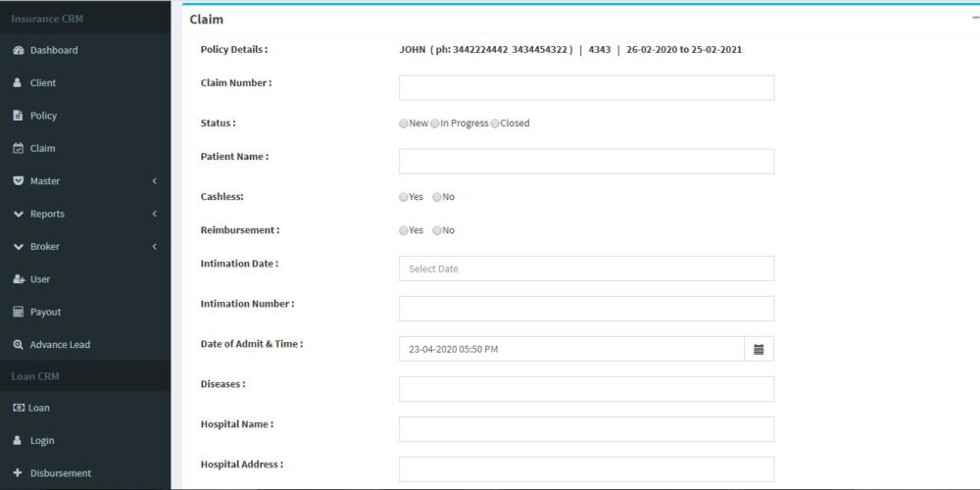Open the Login link in Loan CRM
The image size is (980, 490).
coord(42,441)
